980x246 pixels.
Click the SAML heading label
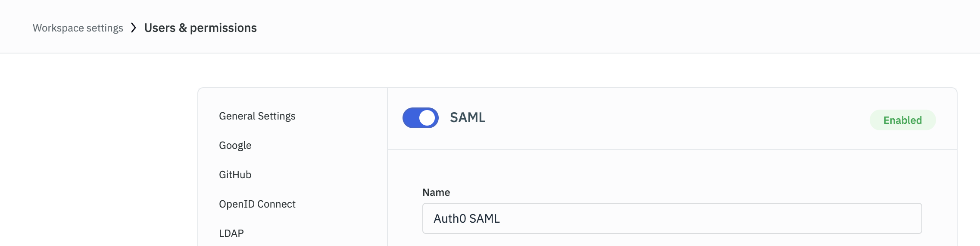pyautogui.click(x=468, y=117)
